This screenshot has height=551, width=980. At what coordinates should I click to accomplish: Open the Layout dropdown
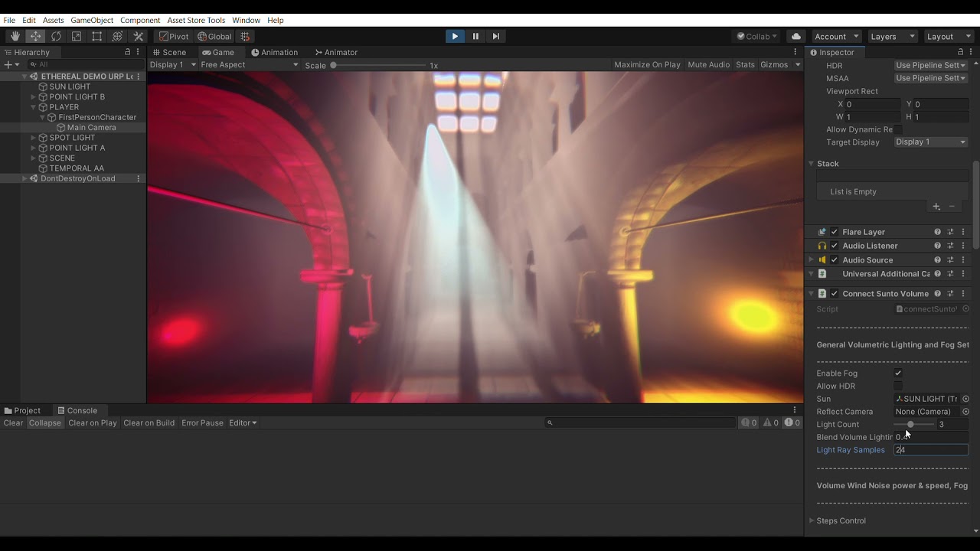click(947, 36)
